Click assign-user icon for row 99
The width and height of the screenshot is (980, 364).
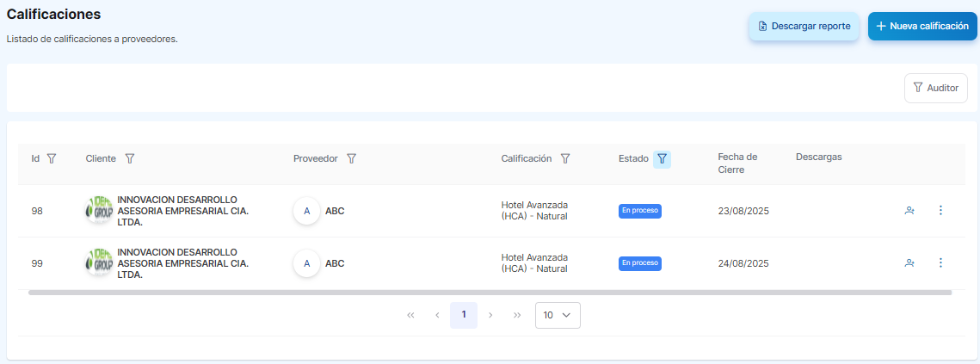click(909, 263)
